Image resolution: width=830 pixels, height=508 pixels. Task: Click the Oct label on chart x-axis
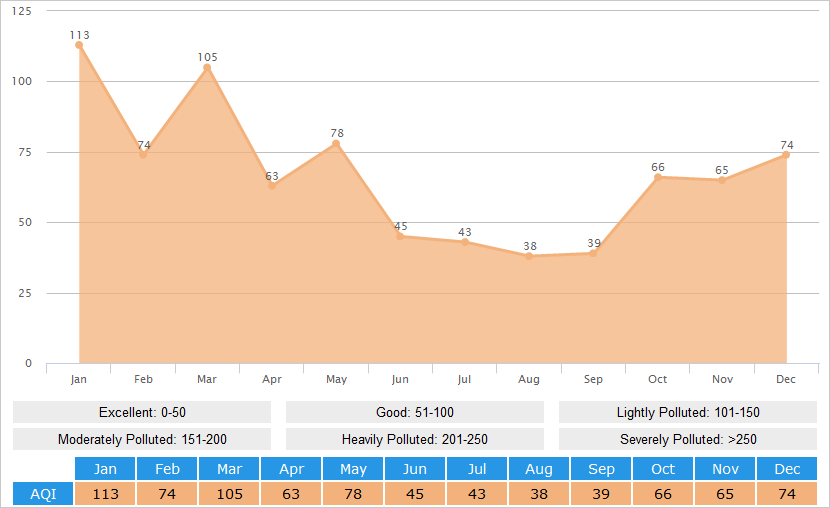[x=657, y=379]
